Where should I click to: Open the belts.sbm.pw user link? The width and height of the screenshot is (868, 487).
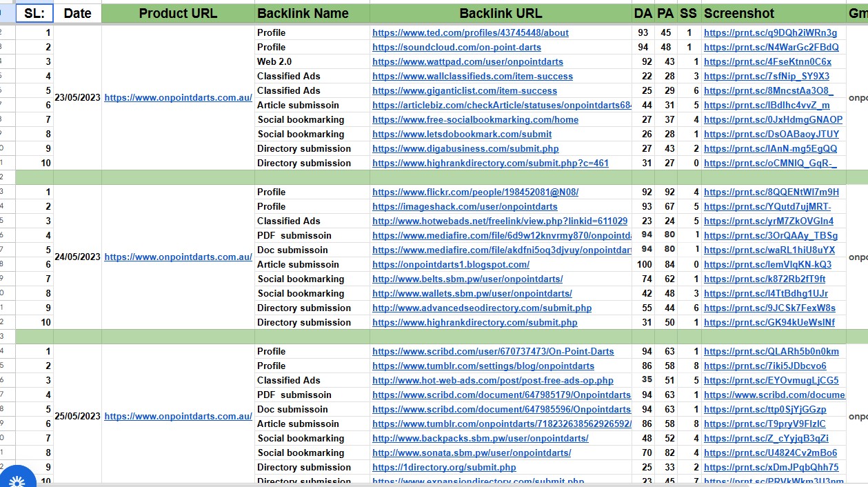pyautogui.click(x=467, y=279)
